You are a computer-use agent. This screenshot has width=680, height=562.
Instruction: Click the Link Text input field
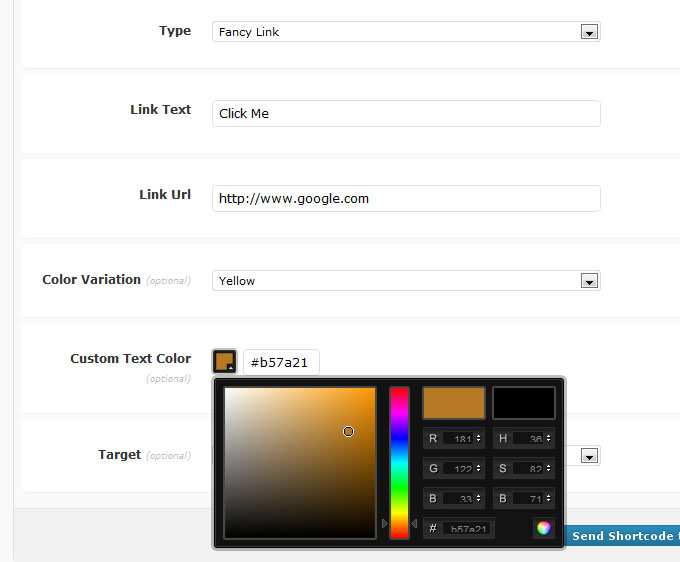pos(406,113)
